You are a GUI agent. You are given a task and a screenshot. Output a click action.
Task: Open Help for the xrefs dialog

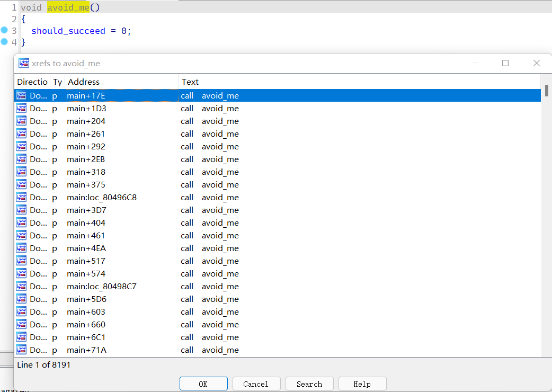click(362, 384)
